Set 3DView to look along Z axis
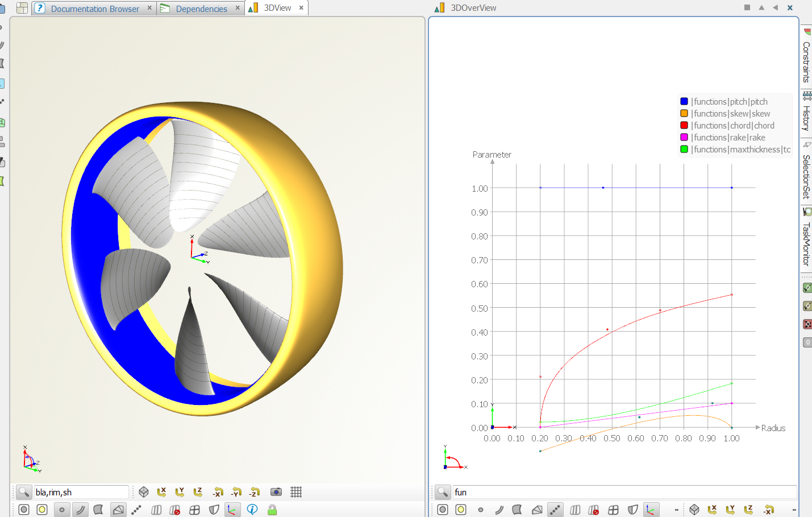812x517 pixels. pyautogui.click(x=198, y=492)
